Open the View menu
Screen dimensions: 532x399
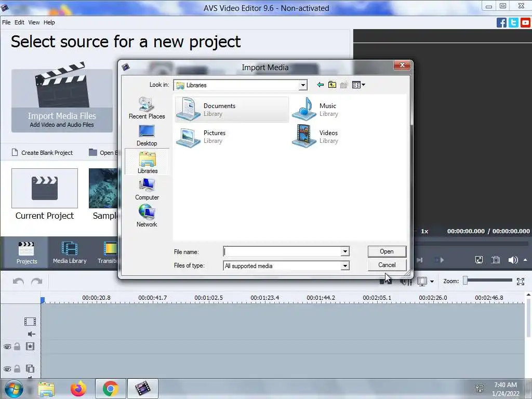[34, 22]
